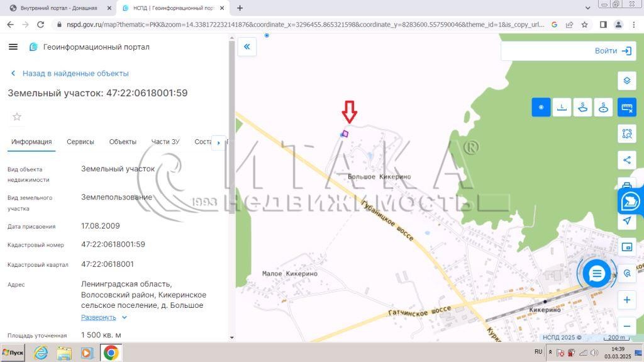Reload the current page
The image size is (644, 362).
pos(40,25)
